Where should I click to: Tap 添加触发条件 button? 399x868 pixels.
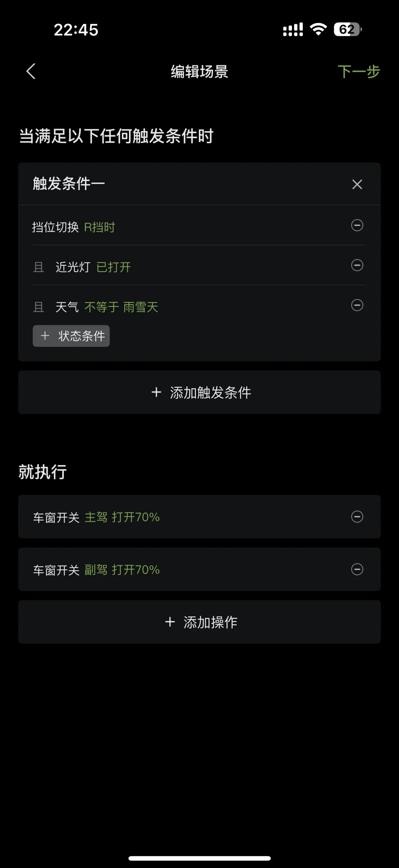tap(199, 392)
